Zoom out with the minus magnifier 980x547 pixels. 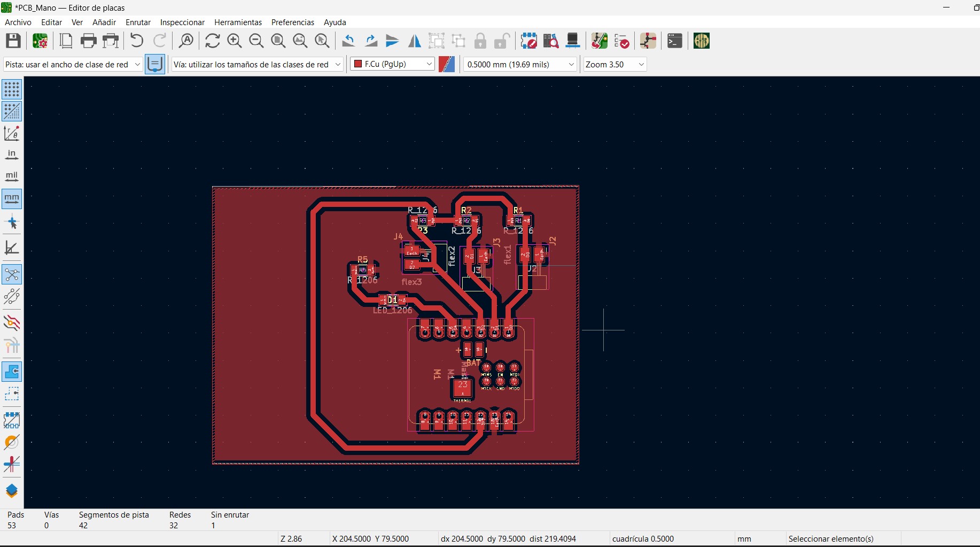[256, 41]
